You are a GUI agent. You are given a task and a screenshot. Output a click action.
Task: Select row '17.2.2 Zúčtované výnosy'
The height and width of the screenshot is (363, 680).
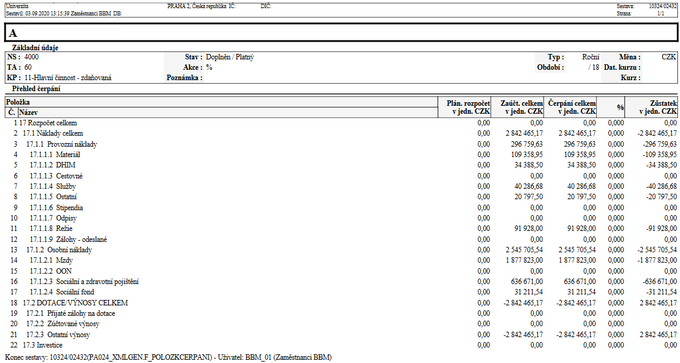click(x=341, y=324)
